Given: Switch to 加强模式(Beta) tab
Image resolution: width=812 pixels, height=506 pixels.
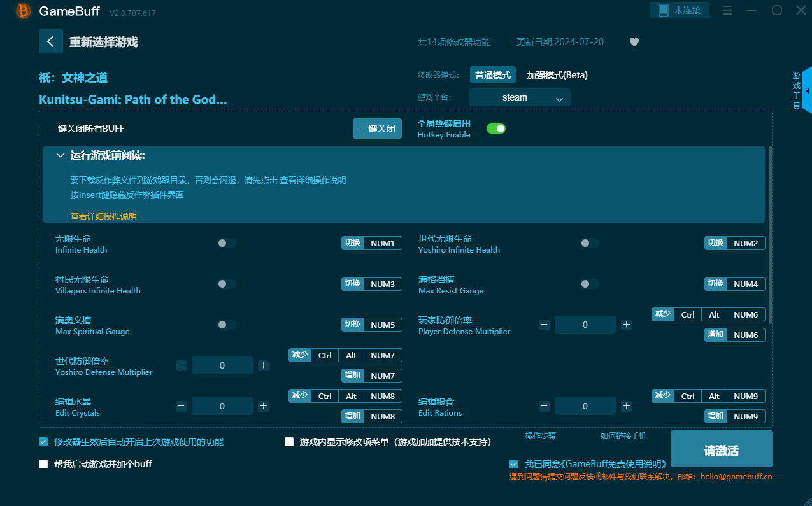Looking at the screenshot, I should click(x=557, y=75).
